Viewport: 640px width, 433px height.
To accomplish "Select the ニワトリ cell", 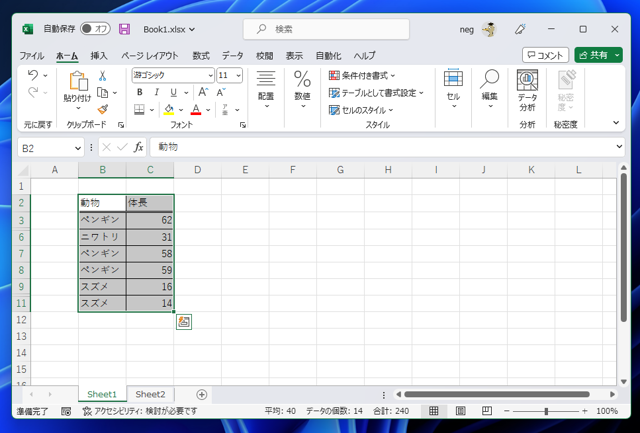I will coord(102,237).
